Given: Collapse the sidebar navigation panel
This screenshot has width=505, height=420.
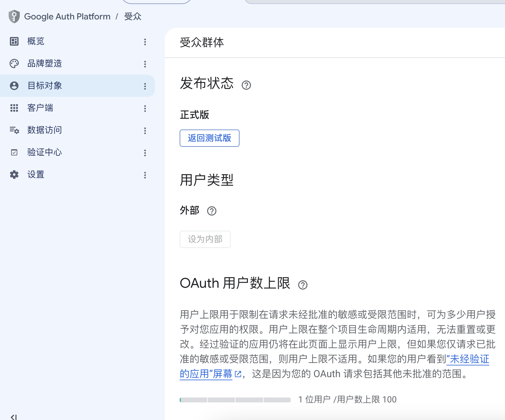Looking at the screenshot, I should coord(14,417).
